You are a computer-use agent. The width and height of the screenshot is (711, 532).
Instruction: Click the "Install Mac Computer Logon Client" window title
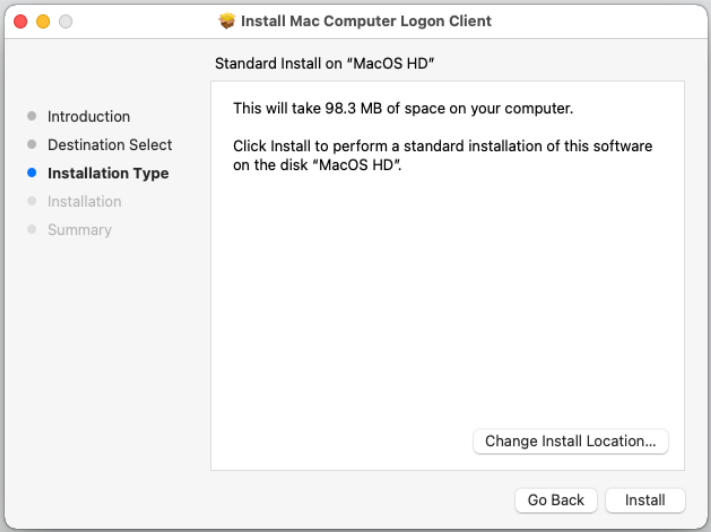pyautogui.click(x=366, y=21)
